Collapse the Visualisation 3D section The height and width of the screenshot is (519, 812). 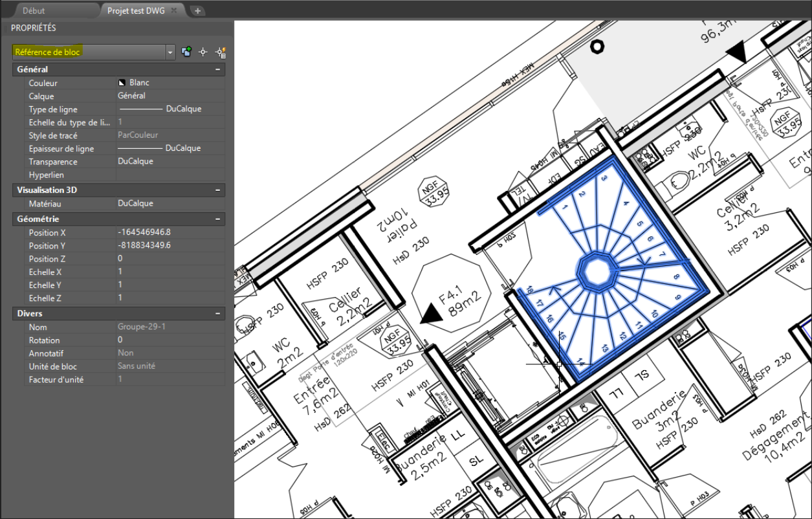(x=218, y=190)
